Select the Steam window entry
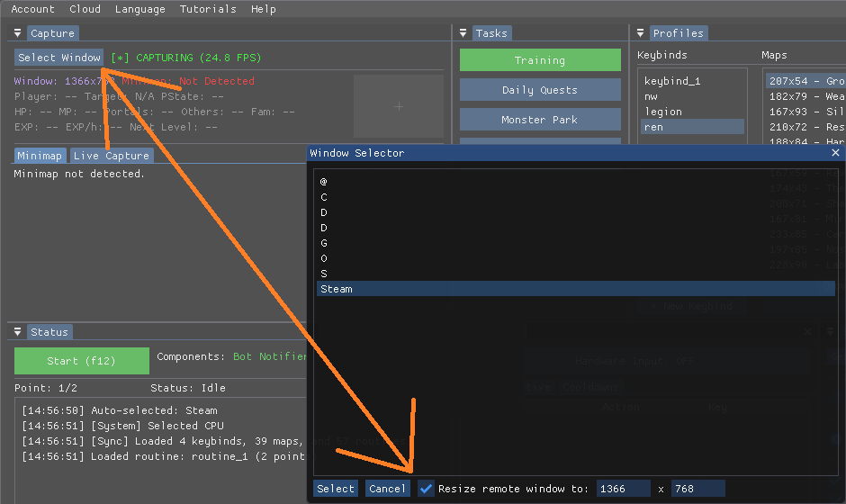 576,289
